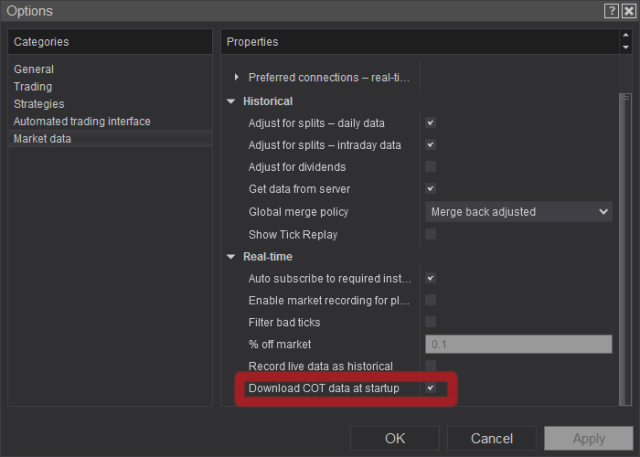Viewport: 640px width, 457px height.
Task: Open Global merge policy dropdown
Action: (x=518, y=212)
